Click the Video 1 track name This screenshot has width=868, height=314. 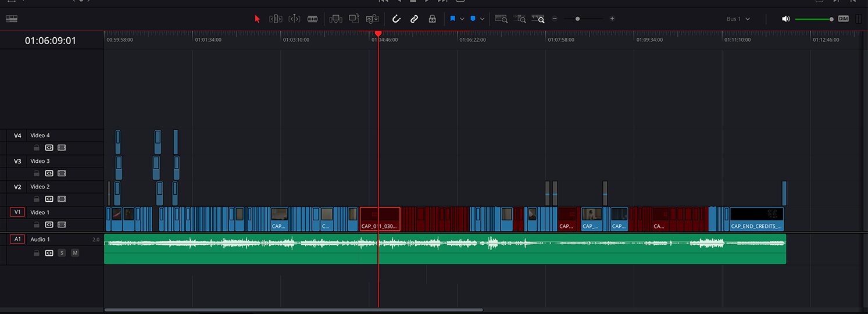point(40,212)
